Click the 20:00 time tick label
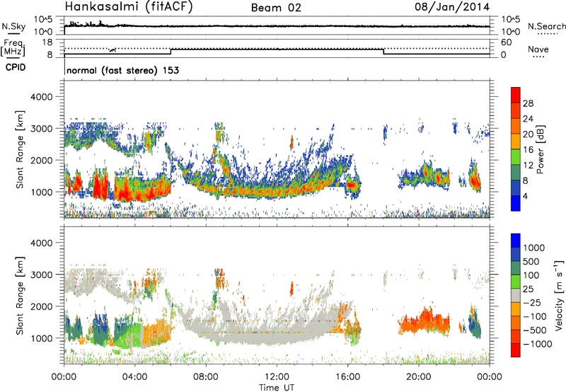The height and width of the screenshot is (392, 566). pos(418,377)
